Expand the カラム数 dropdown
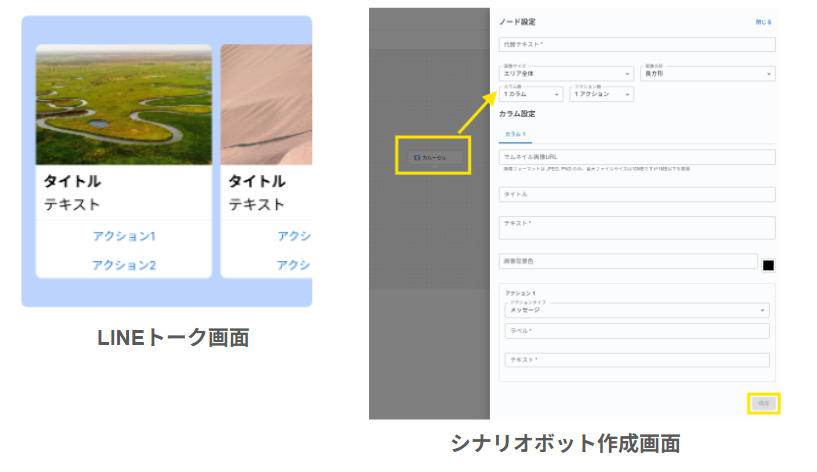 pos(531,94)
